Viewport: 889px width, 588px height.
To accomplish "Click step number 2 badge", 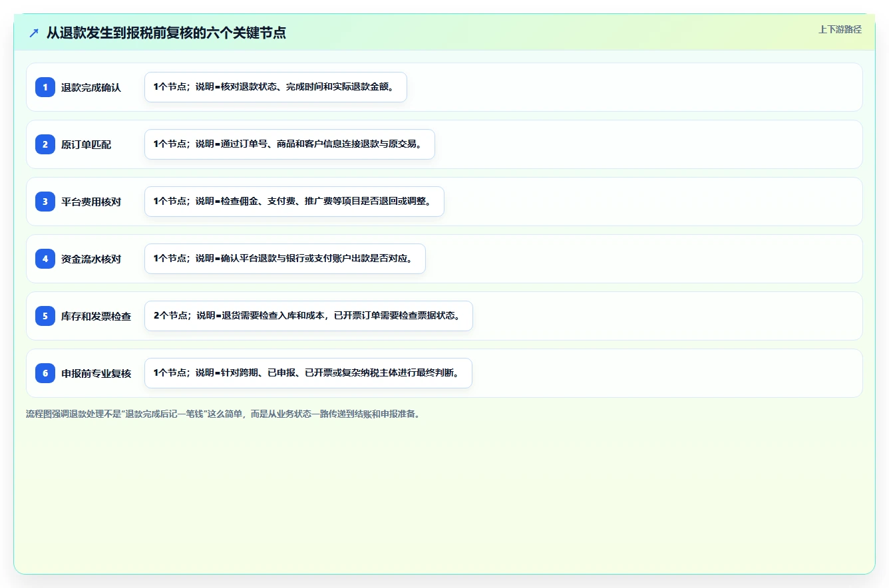I will 45,144.
